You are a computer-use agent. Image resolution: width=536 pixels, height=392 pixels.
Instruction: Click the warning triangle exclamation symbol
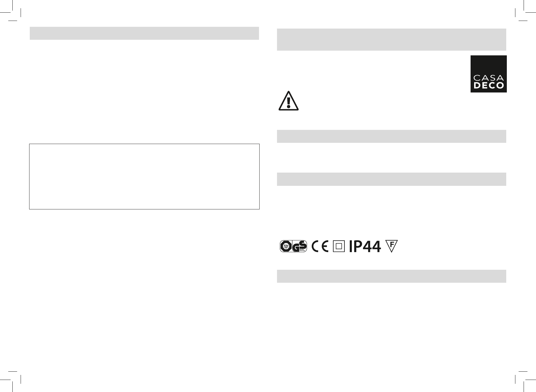point(288,101)
